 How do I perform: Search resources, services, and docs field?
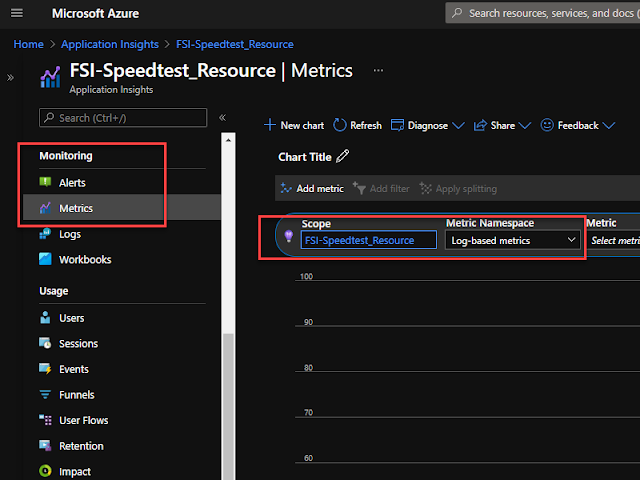tap(543, 13)
